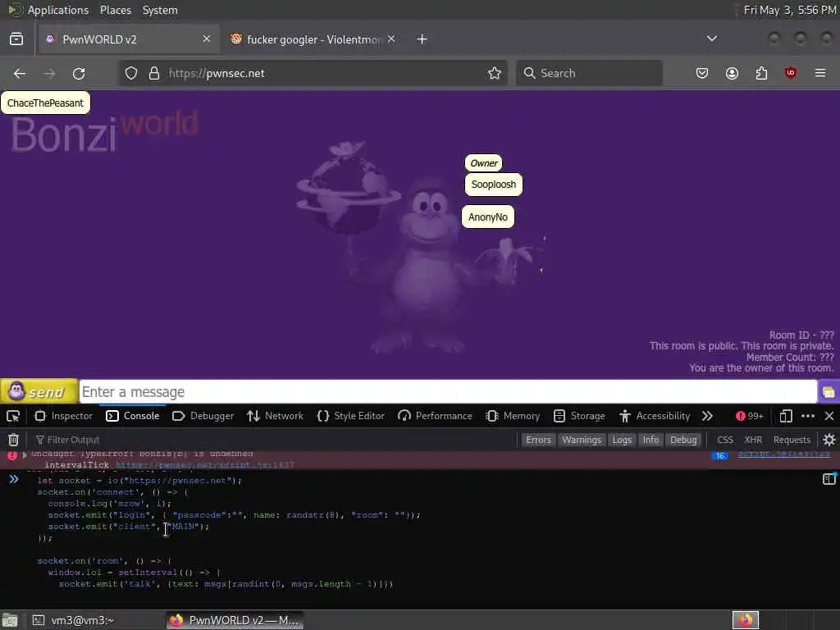Switch to the Memory tab
840x630 pixels.
click(514, 416)
